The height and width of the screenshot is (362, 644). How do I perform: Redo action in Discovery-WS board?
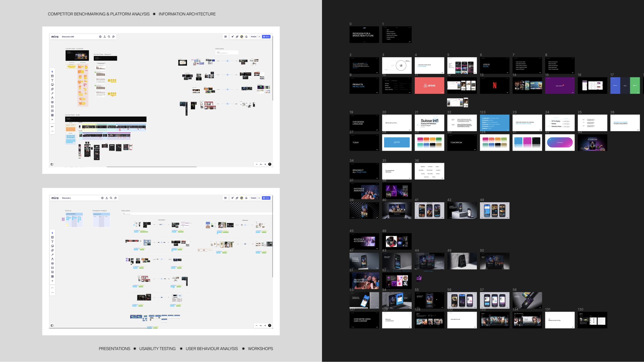[x=52, y=131]
